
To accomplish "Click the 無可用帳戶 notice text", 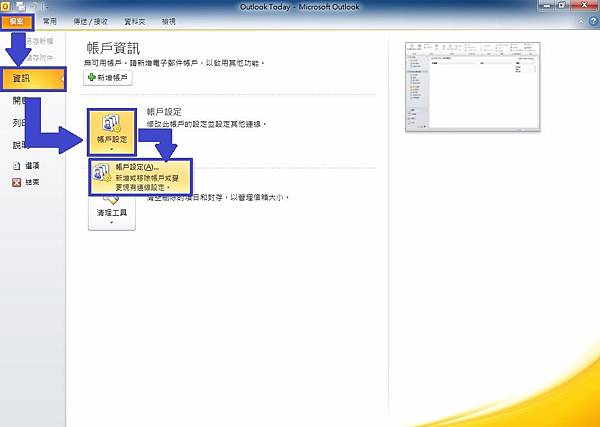I will pyautogui.click(x=174, y=63).
